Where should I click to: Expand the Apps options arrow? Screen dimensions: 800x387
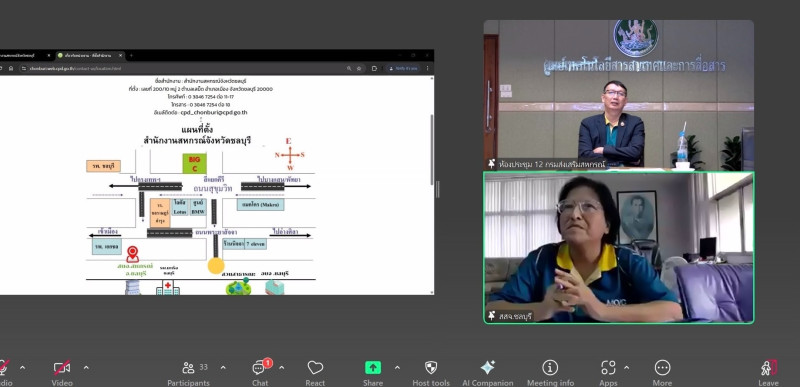pos(627,367)
